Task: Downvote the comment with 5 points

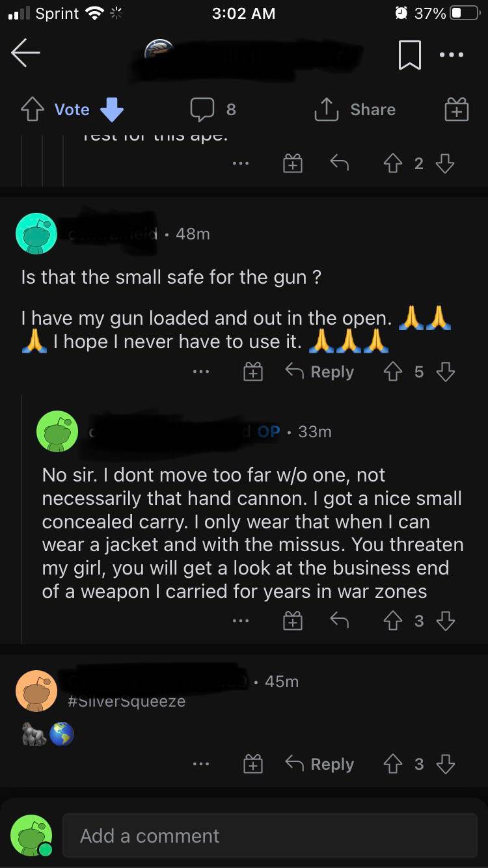Action: 445,372
